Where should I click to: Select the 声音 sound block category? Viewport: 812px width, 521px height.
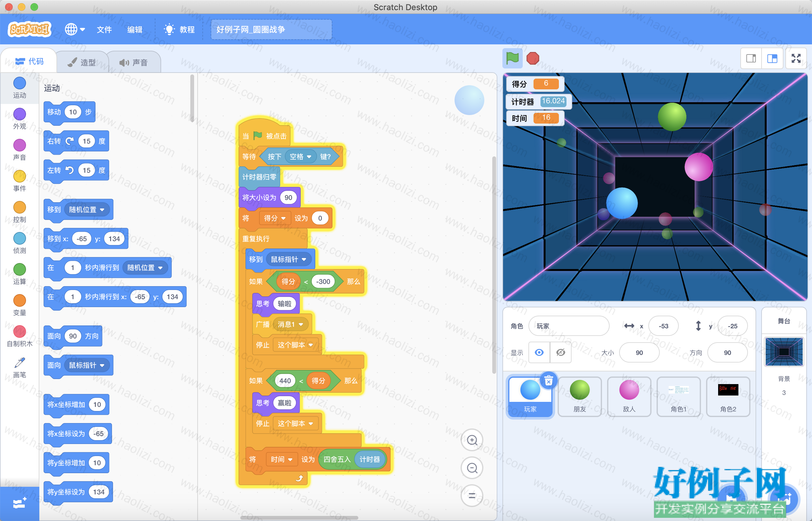click(20, 150)
